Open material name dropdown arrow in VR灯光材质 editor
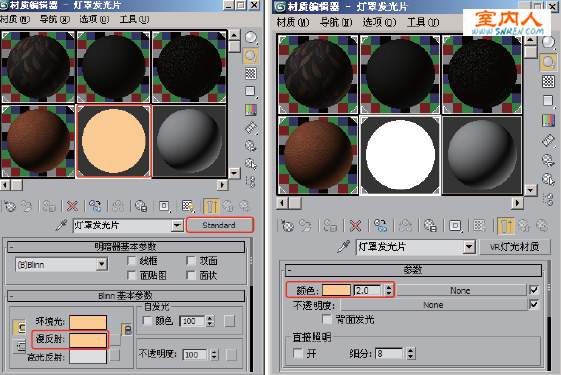This screenshot has height=375, width=561. (x=469, y=247)
